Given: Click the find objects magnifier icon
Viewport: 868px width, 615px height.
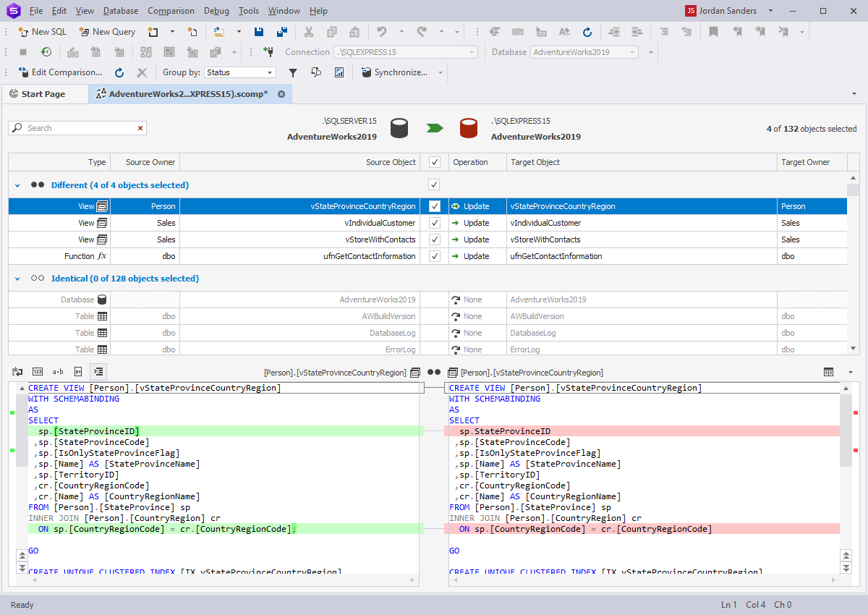Looking at the screenshot, I should [x=316, y=72].
